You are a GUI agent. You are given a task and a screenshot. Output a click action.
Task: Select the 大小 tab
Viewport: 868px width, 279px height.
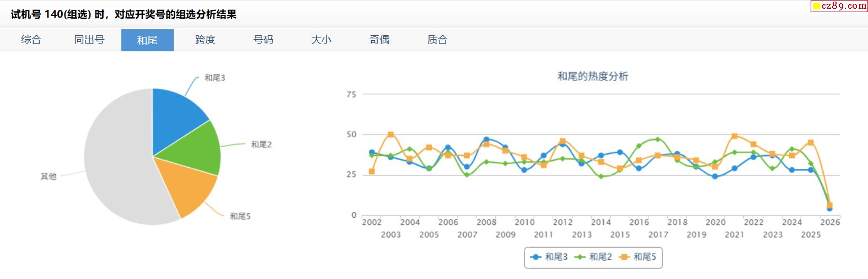click(321, 40)
